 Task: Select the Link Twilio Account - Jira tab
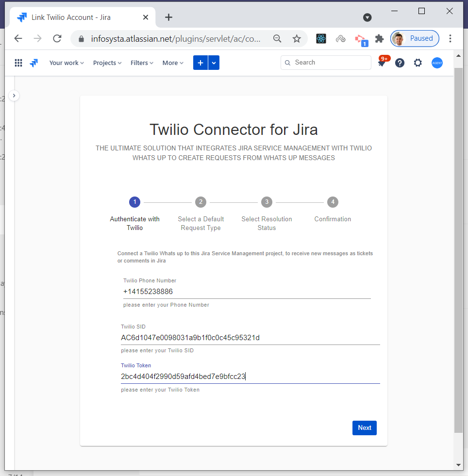pyautogui.click(x=83, y=17)
